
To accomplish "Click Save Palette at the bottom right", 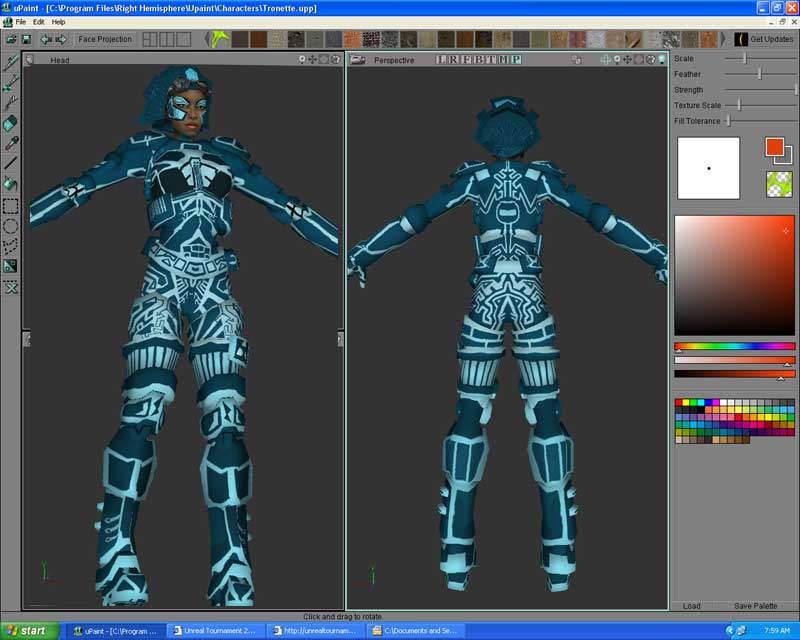I will pyautogui.click(x=755, y=606).
